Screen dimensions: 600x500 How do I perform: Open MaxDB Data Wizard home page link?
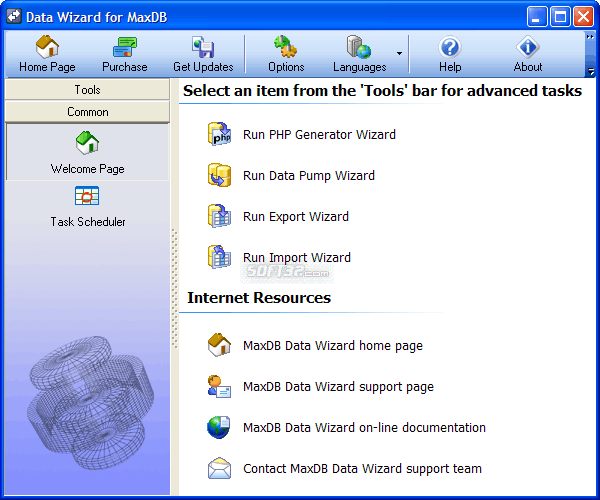pos(333,345)
